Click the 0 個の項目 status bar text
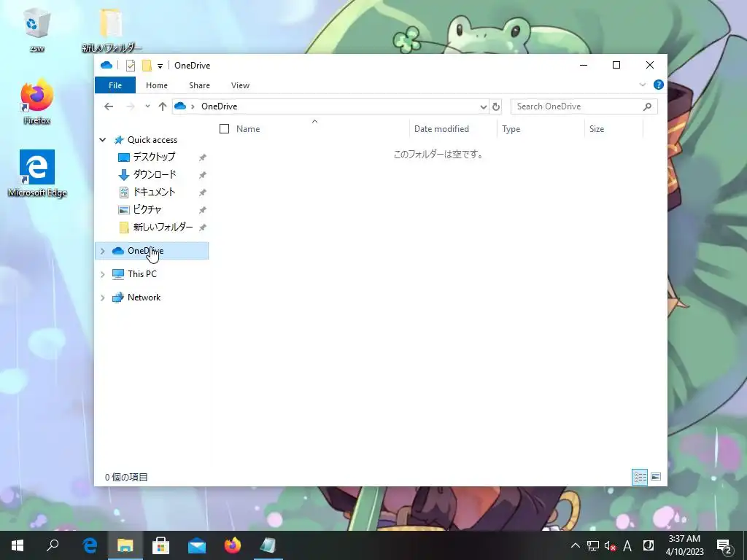747x560 pixels. tap(126, 477)
